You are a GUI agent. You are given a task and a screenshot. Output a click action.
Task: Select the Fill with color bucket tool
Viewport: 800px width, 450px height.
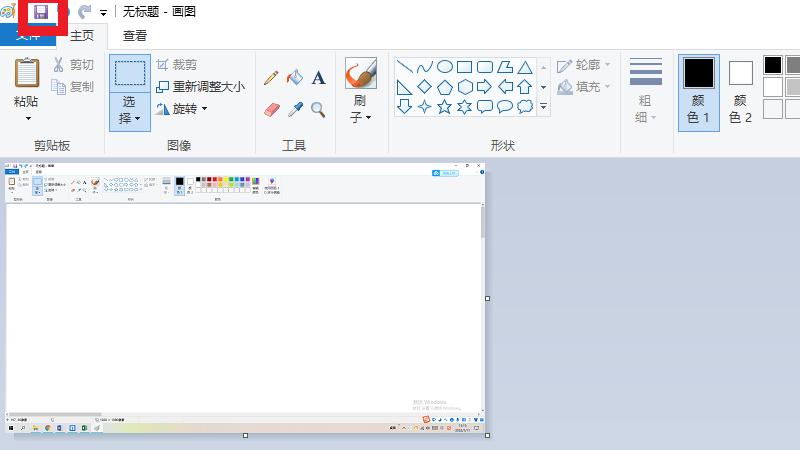(x=295, y=78)
